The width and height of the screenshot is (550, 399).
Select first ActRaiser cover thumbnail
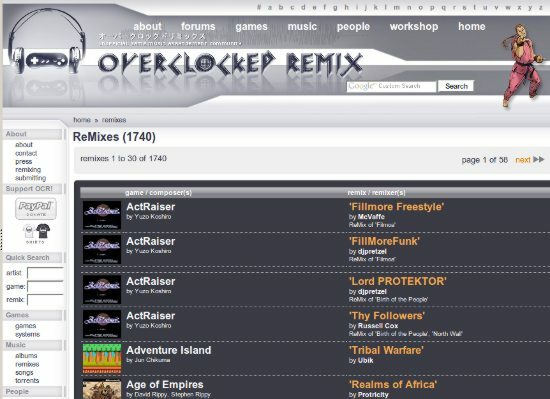click(102, 215)
